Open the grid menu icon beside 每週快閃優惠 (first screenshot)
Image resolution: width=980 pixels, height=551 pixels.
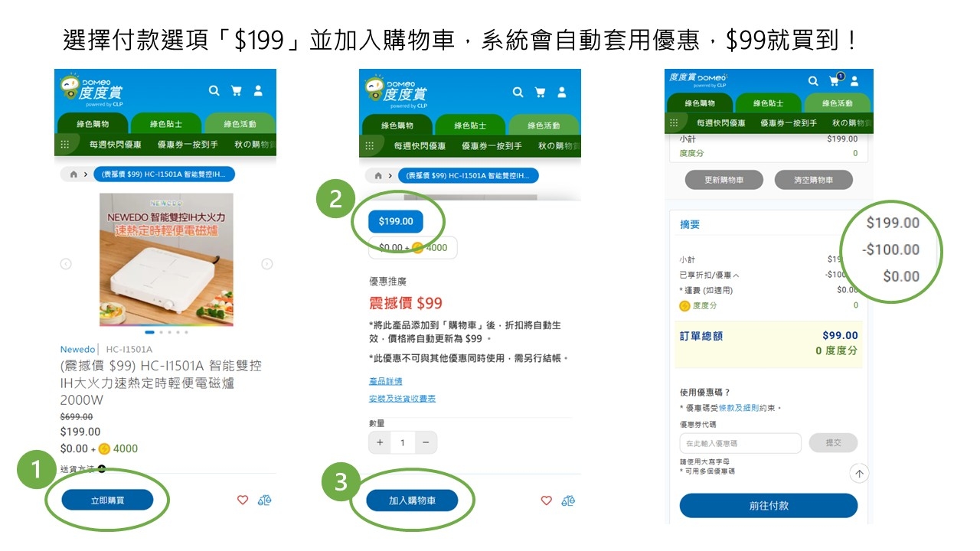(x=65, y=144)
